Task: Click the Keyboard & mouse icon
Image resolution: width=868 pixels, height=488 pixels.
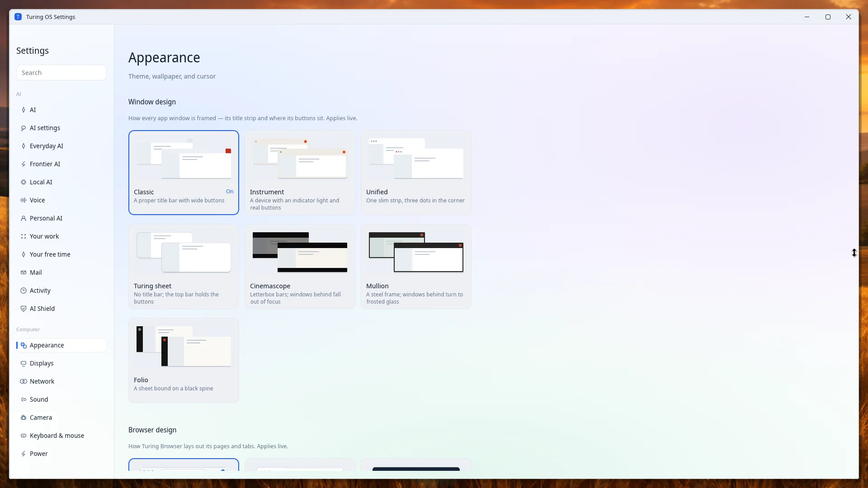Action: coord(24,436)
